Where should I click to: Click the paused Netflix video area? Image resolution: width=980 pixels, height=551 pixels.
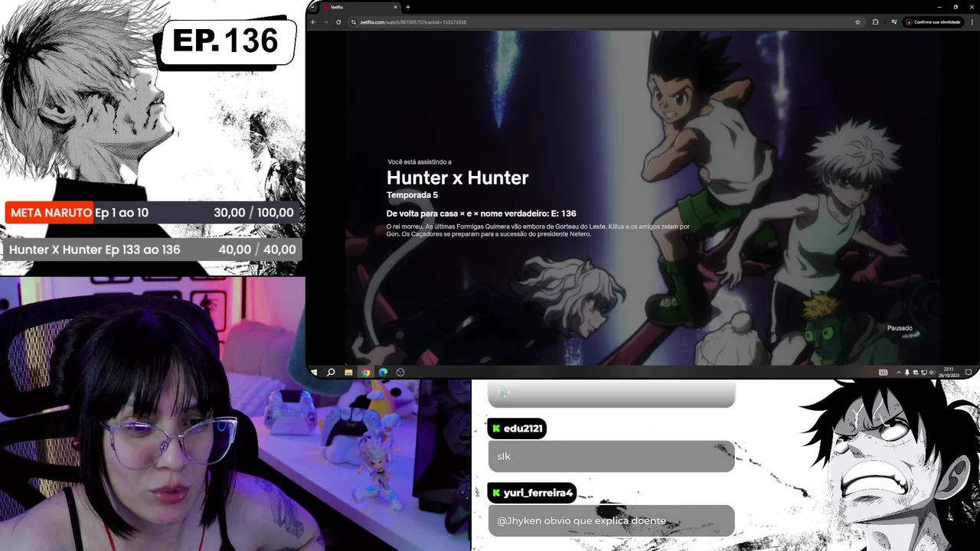643,197
